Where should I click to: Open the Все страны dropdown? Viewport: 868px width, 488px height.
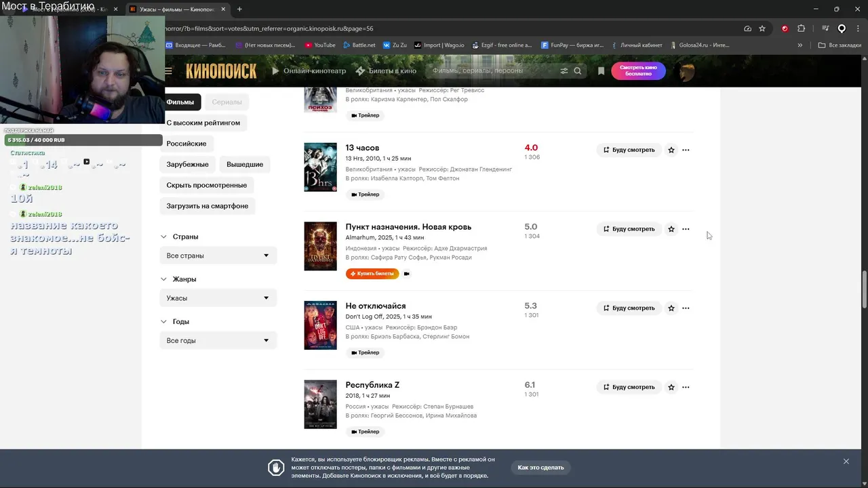click(x=218, y=256)
